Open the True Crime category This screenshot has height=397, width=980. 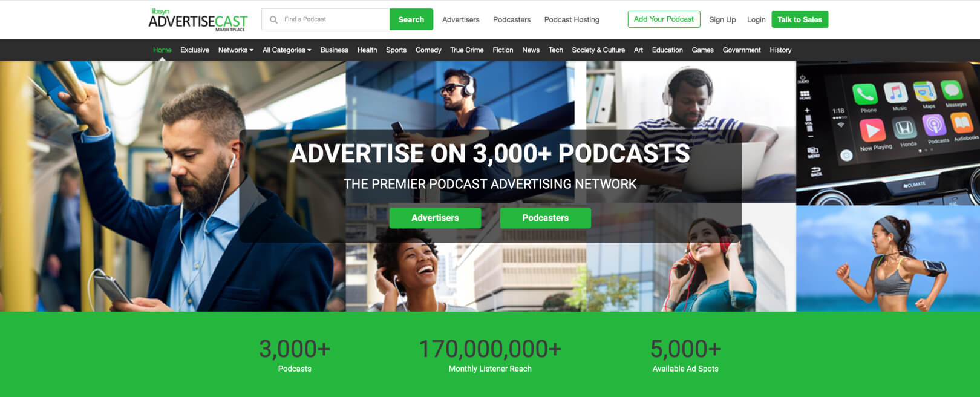pos(467,50)
